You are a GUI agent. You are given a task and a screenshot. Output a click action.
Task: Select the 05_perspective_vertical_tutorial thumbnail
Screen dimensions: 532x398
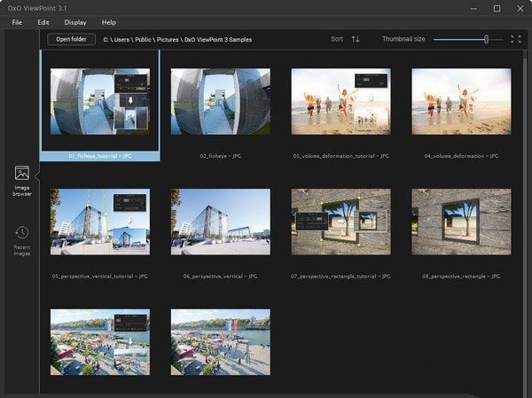coord(100,222)
